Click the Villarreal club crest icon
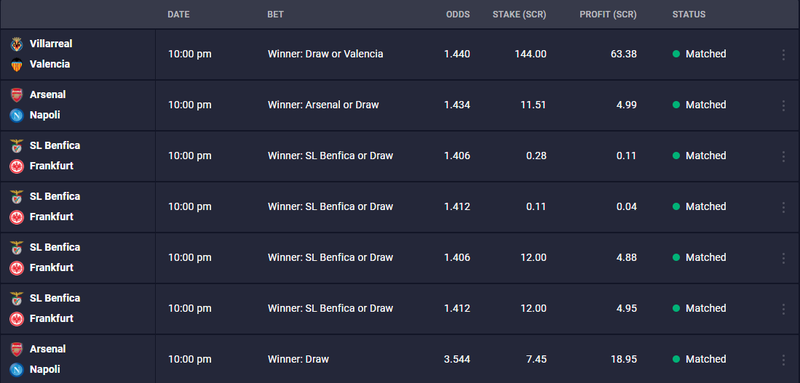The height and width of the screenshot is (383, 800). pyautogui.click(x=17, y=44)
